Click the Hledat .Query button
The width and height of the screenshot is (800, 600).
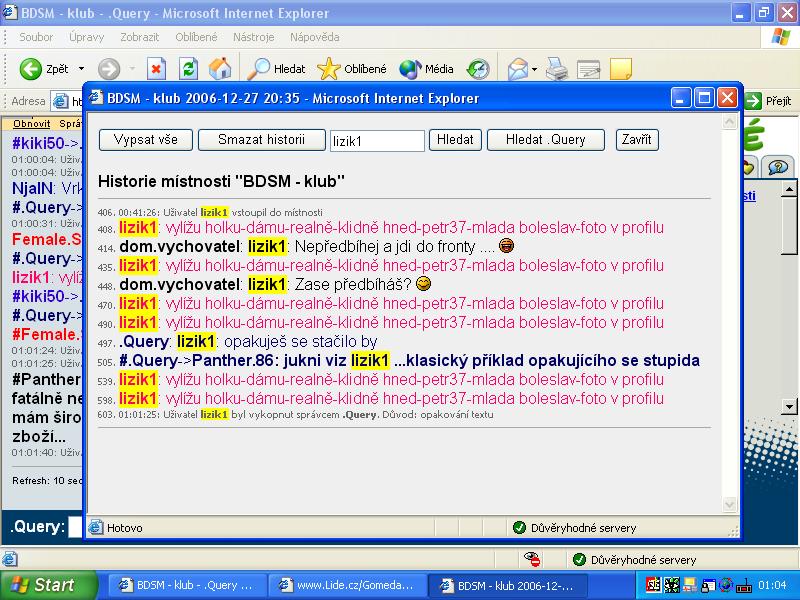point(545,140)
